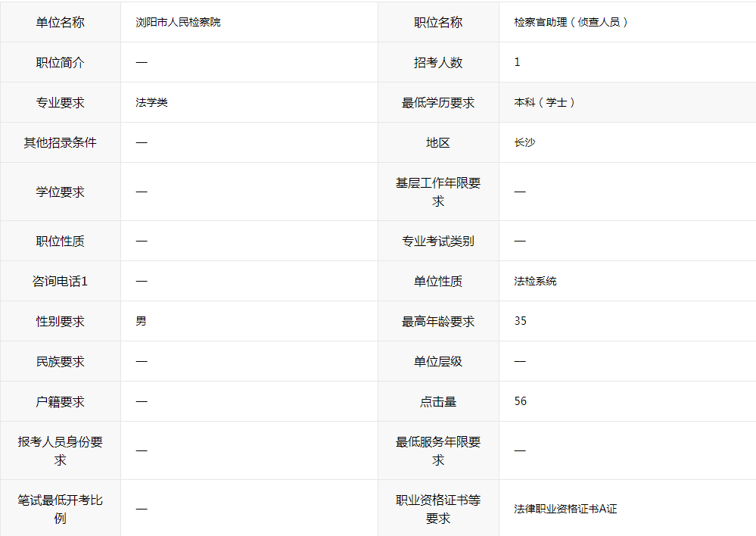Image resolution: width=756 pixels, height=536 pixels.
Task: Click the 职位名称 label cell
Action: point(438,22)
